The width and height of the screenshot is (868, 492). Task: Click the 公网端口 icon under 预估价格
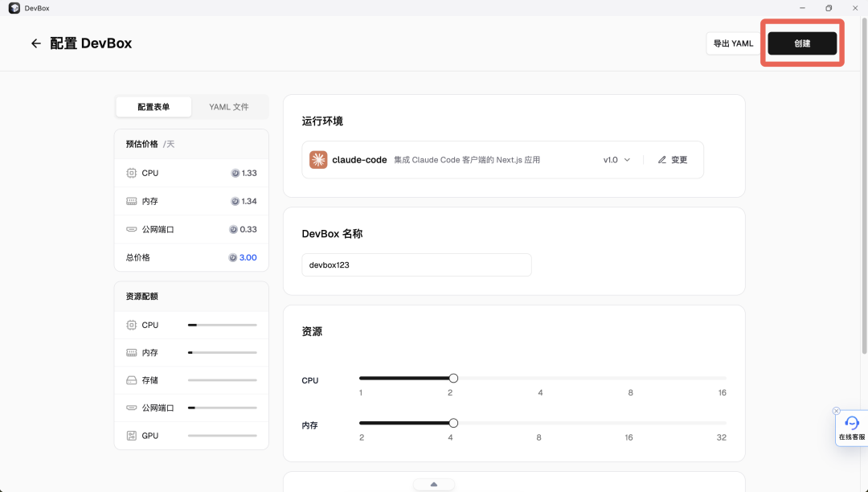pos(131,229)
